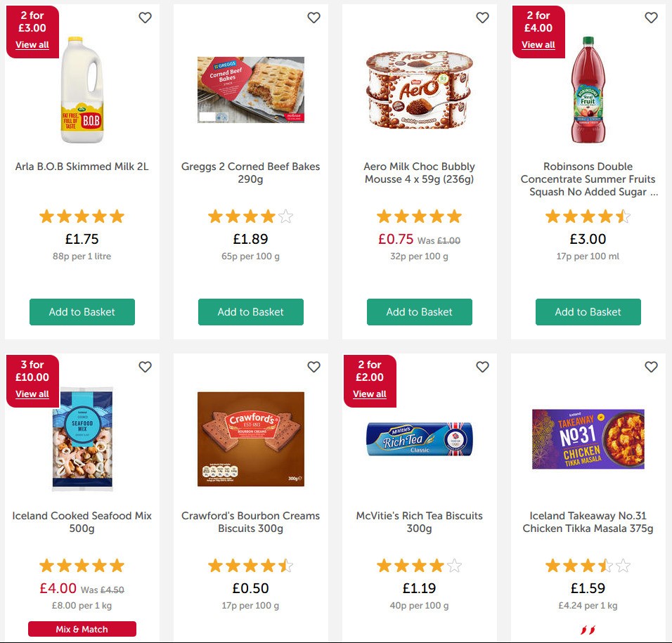The image size is (672, 643).
Task: Favourite the Arla B.O.B Skimmed Milk
Action: pyautogui.click(x=146, y=18)
